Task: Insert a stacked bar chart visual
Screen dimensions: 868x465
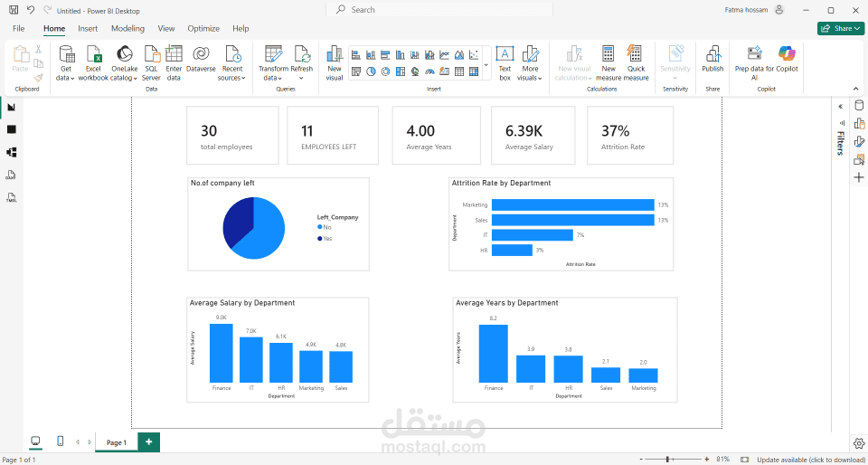Action: pyautogui.click(x=356, y=55)
